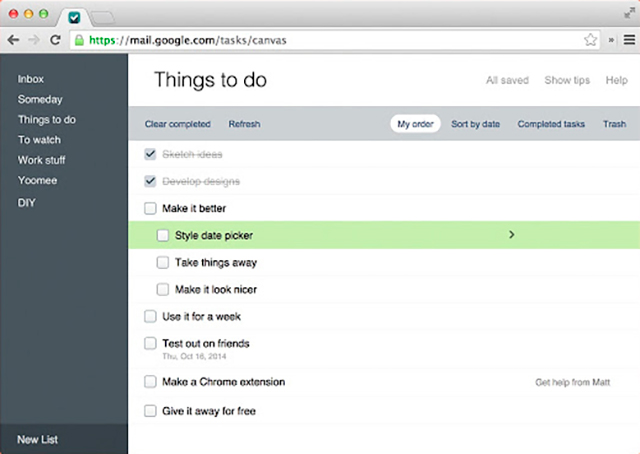Click the browser forward arrow
The height and width of the screenshot is (454, 640).
point(34,40)
